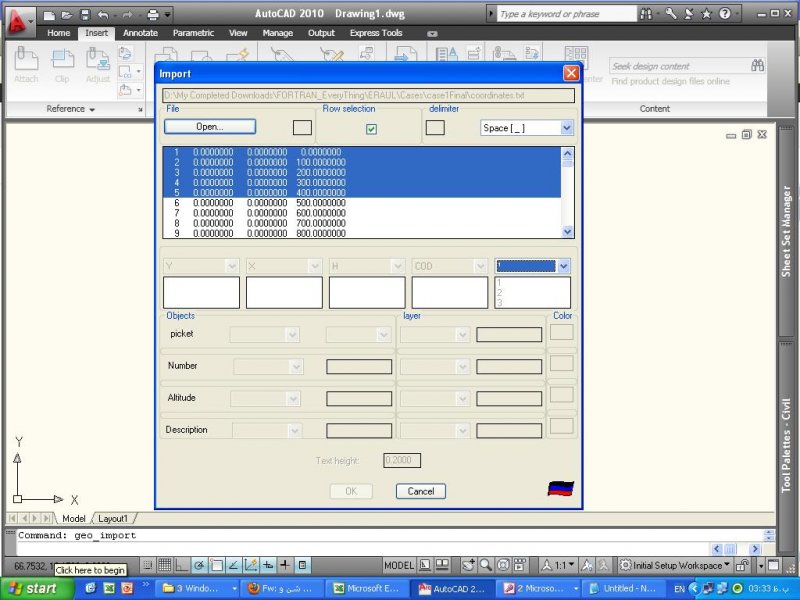Click the toolbar lock icon in status bar

pyautogui.click(x=743, y=565)
